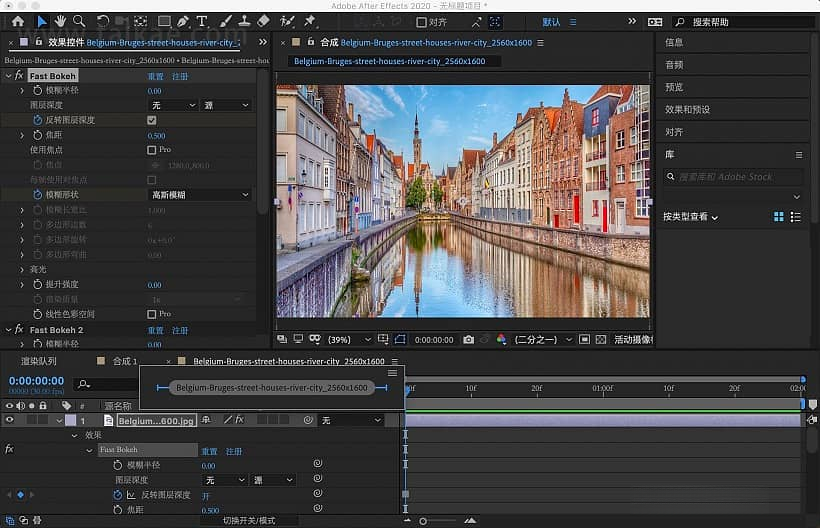Select the Hand tool
Viewport: 820px width, 528px height.
click(60, 21)
